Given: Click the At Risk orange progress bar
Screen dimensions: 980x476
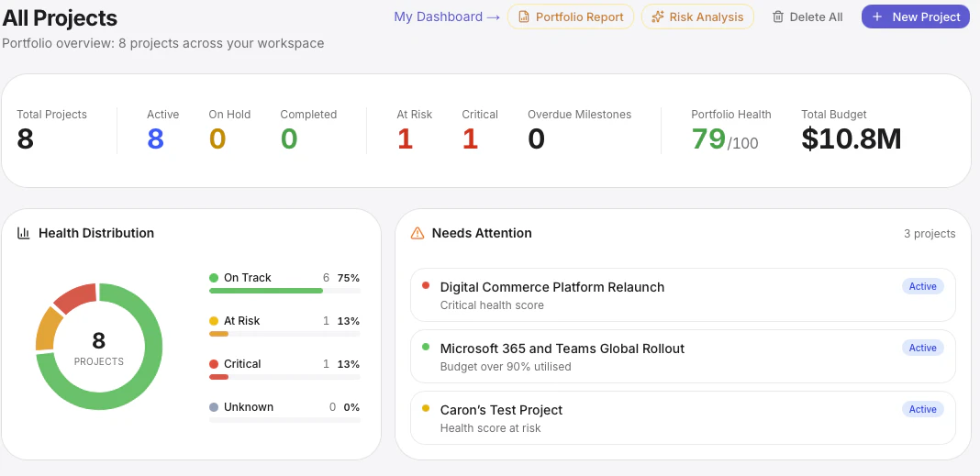Looking at the screenshot, I should coord(218,334).
